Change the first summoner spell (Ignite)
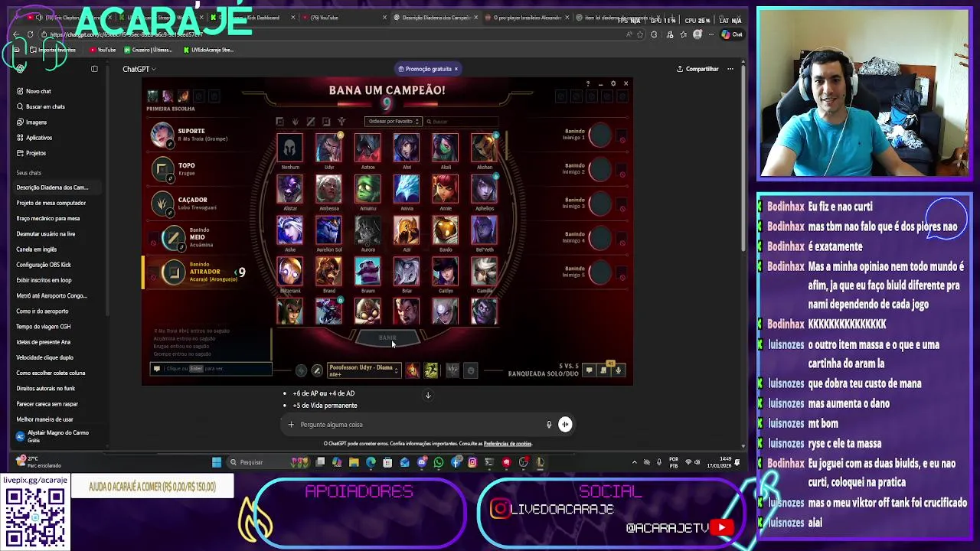Viewport: 980px width, 551px height. (413, 370)
